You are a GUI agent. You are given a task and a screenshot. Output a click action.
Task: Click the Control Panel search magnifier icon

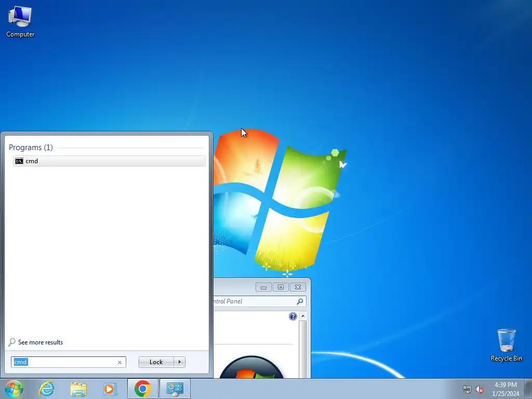[300, 301]
